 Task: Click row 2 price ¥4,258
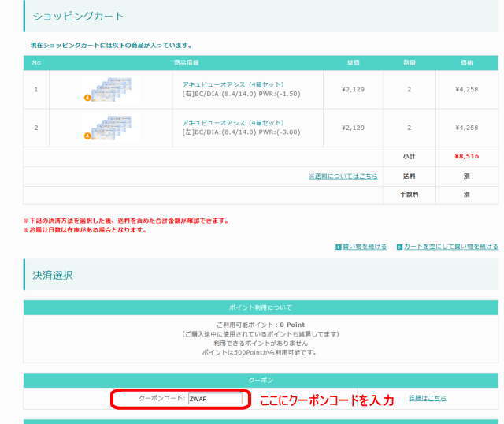click(467, 128)
